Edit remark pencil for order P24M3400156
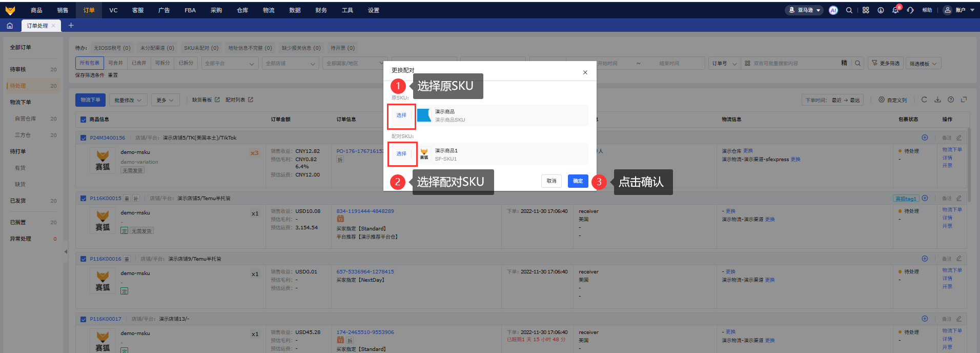Screen dimensions: 980x353 [959, 138]
